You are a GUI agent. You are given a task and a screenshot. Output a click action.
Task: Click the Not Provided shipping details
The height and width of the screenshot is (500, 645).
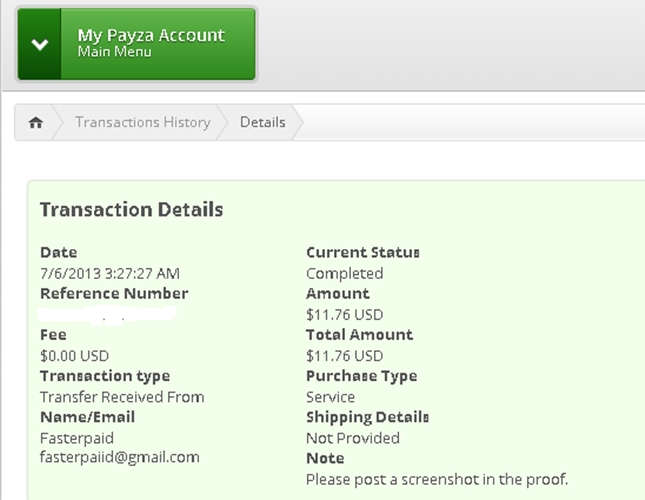click(352, 438)
